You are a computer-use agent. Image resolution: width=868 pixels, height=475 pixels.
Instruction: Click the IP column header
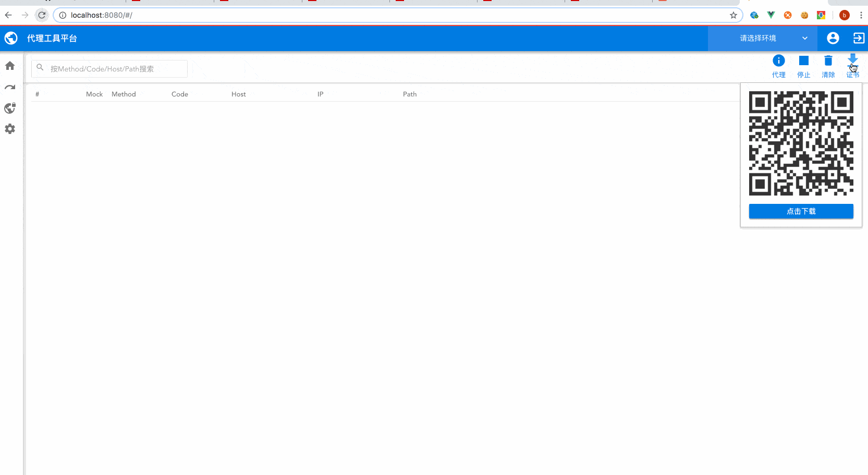(x=321, y=94)
